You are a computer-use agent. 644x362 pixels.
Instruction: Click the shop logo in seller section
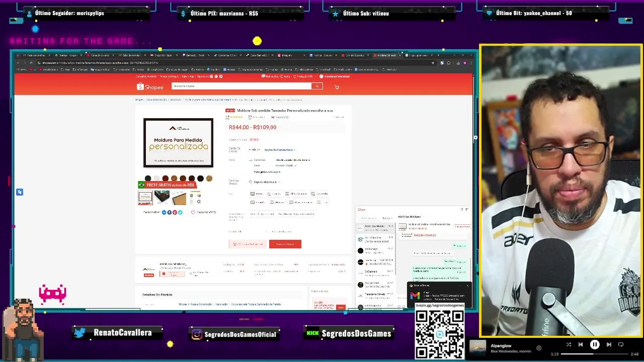148,269
